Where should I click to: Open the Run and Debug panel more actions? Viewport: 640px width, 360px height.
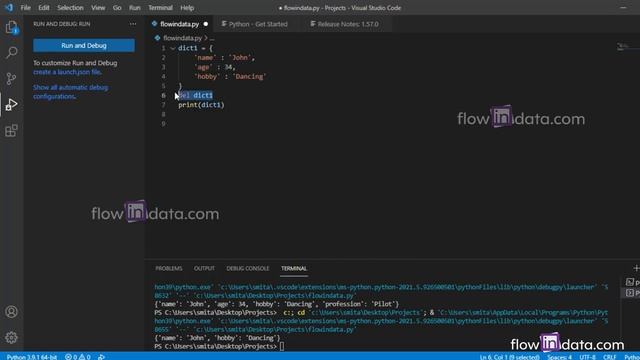pos(133,24)
